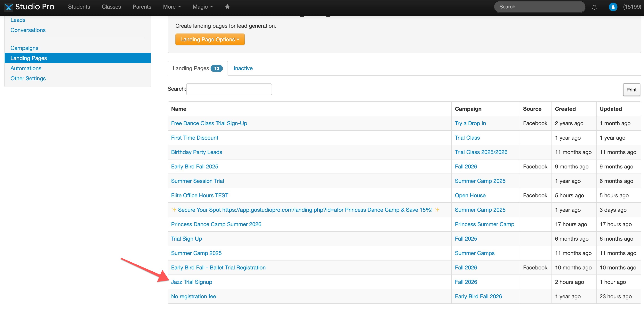The width and height of the screenshot is (644, 310).
Task: Click the account number (15199)
Action: 632,7
